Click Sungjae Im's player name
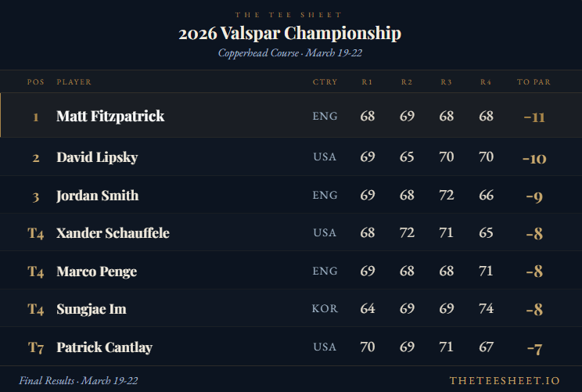 pyautogui.click(x=91, y=309)
